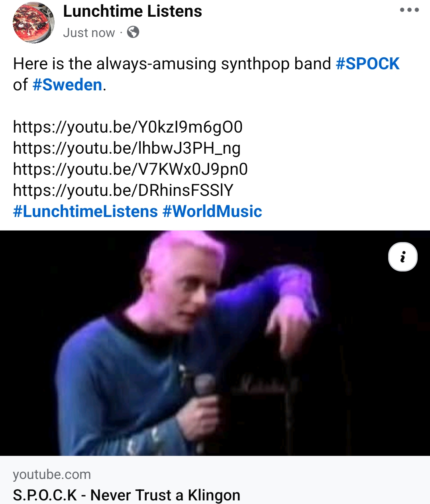Viewport: 430px width, 504px height.
Task: Open S.P.O.C.K - Never Trust a Klingon title
Action: pyautogui.click(x=126, y=495)
